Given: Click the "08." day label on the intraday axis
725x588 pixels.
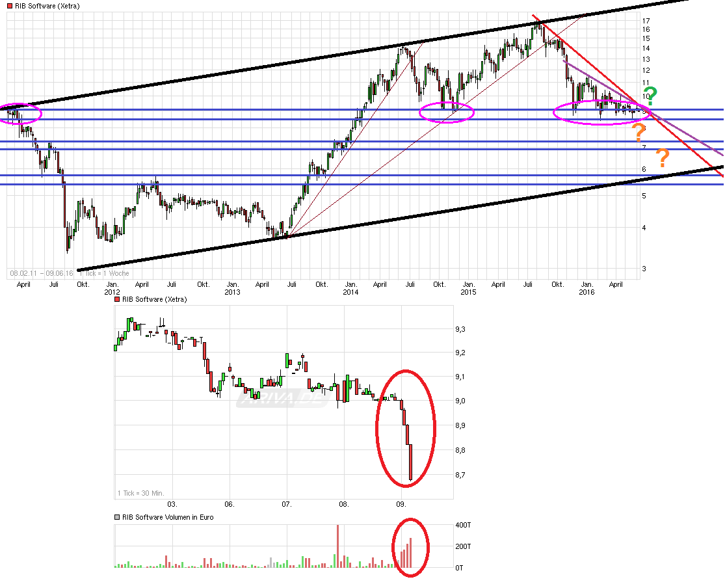Looking at the screenshot, I should point(344,504).
